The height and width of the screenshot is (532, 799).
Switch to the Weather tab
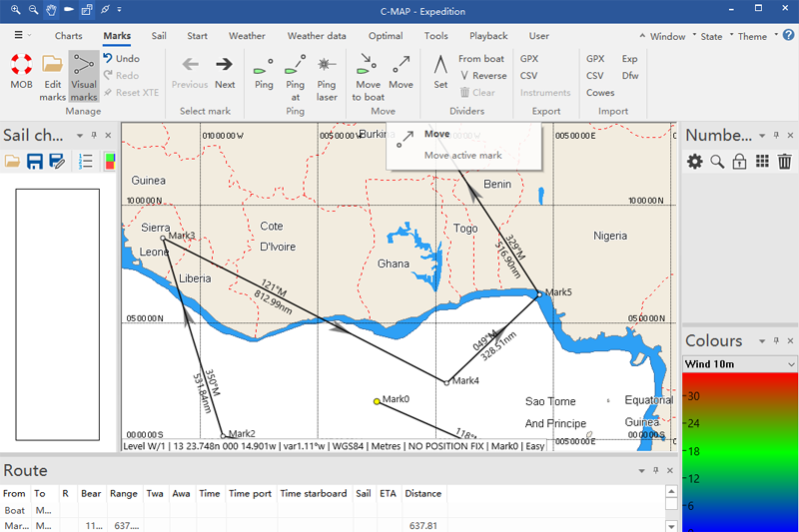click(247, 36)
